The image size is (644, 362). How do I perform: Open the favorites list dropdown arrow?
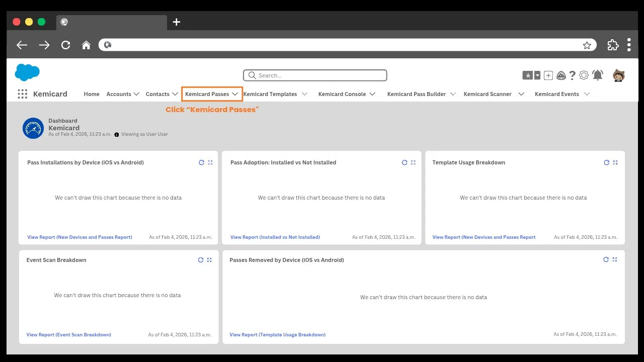click(537, 75)
